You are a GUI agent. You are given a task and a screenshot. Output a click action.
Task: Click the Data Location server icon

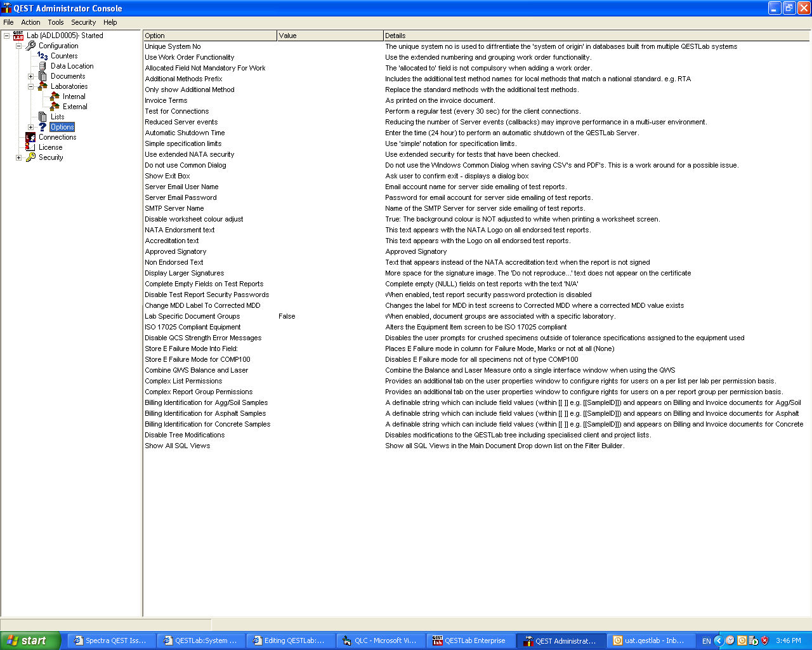click(x=43, y=66)
